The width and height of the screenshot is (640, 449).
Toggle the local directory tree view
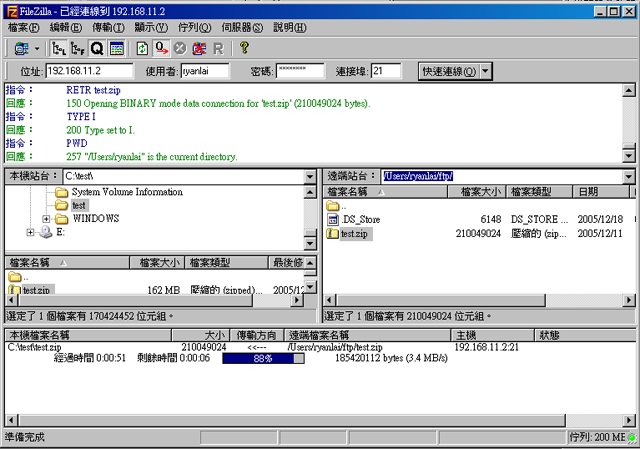click(59, 49)
